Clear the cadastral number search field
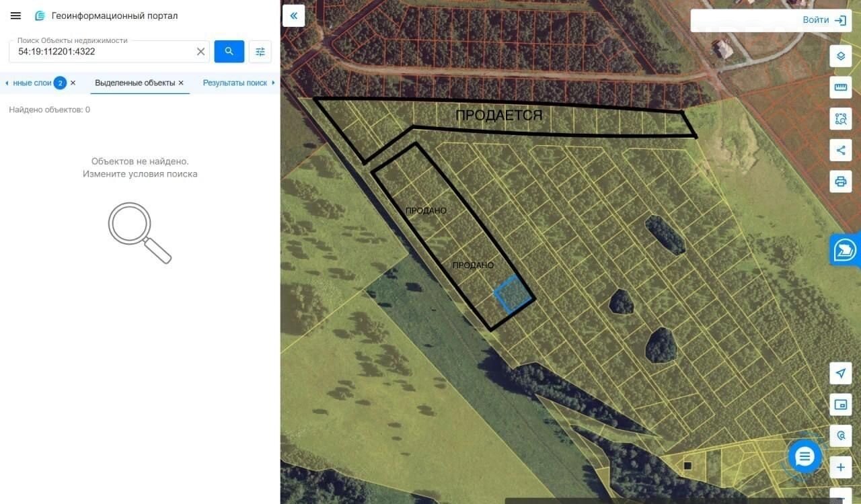Viewport: 861px width, 504px height. click(x=200, y=52)
